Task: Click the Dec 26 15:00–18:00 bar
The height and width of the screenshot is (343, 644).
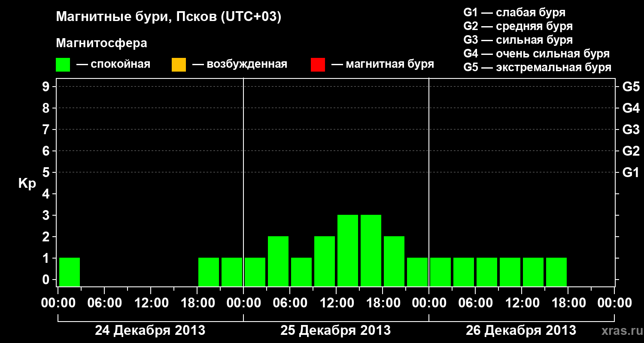Action: [556, 272]
